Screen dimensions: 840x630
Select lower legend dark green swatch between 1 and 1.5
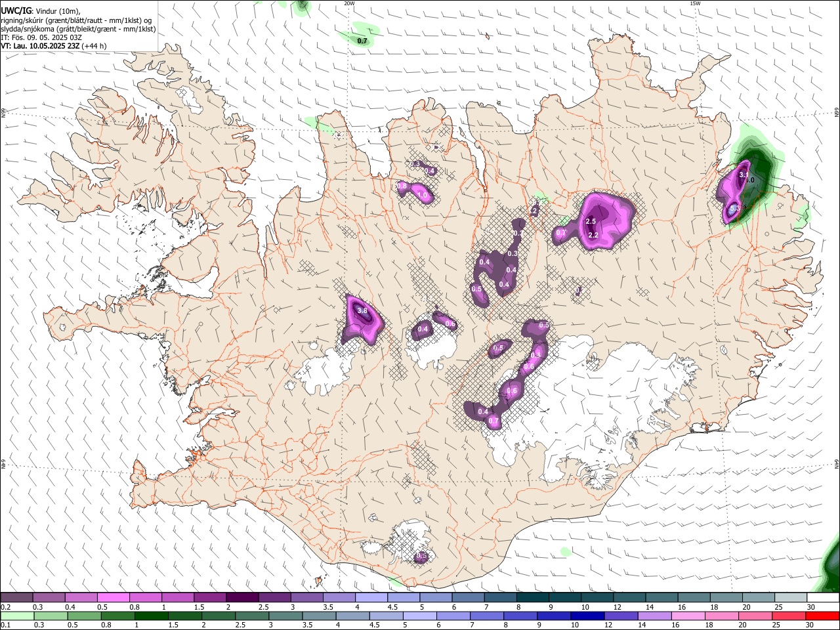pyautogui.click(x=152, y=616)
